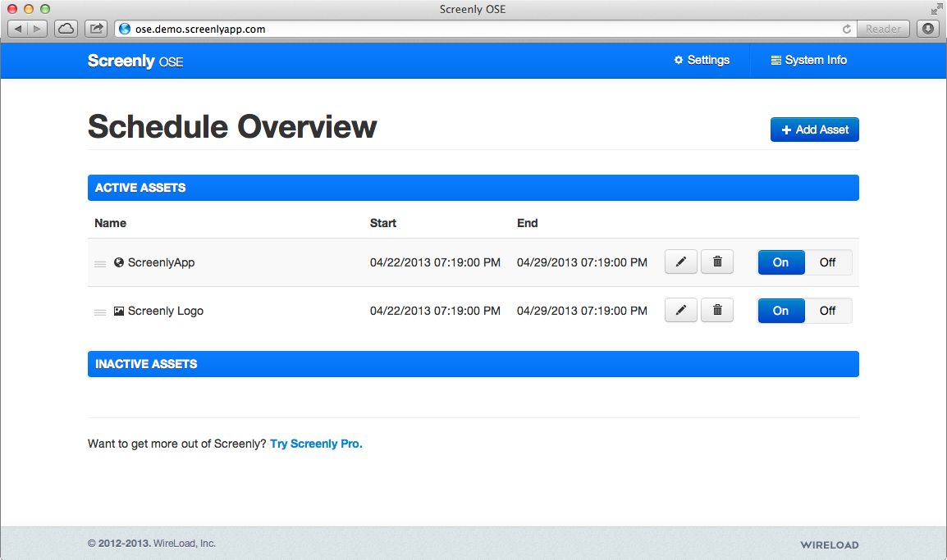Viewport: 947px width, 560px height.
Task: Click the Safari back arrow button
Action: point(17,29)
